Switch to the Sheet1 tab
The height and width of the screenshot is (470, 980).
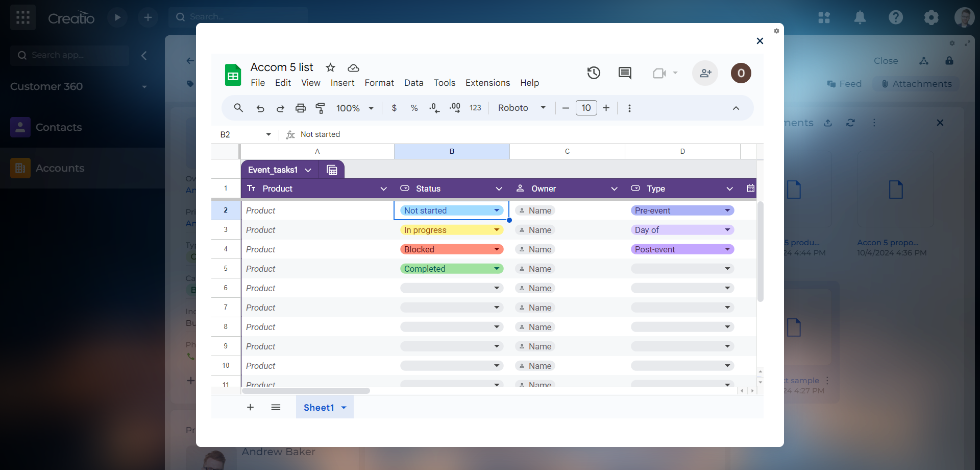click(318, 408)
